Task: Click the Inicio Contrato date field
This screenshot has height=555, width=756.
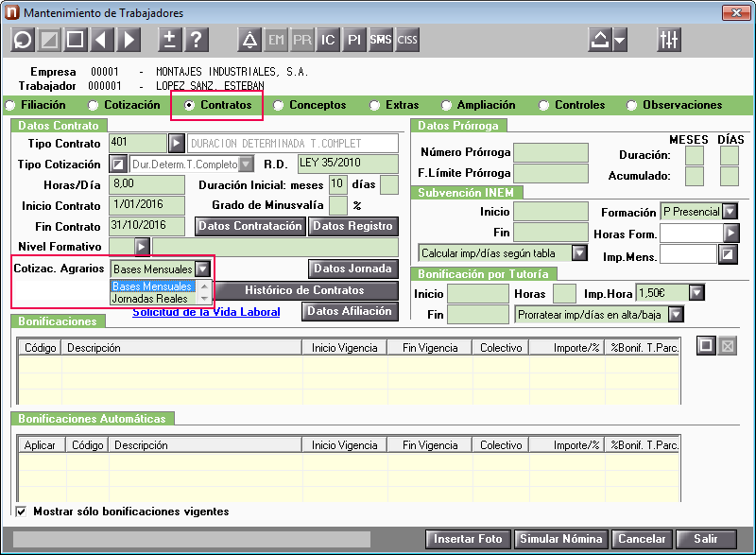Action: [146, 205]
